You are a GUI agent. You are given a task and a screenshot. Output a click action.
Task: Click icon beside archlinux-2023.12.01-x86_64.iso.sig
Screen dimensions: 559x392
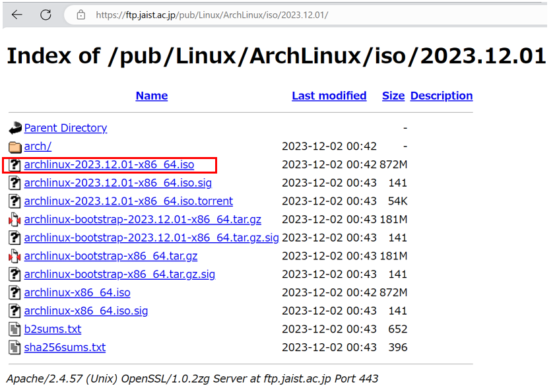click(x=15, y=183)
